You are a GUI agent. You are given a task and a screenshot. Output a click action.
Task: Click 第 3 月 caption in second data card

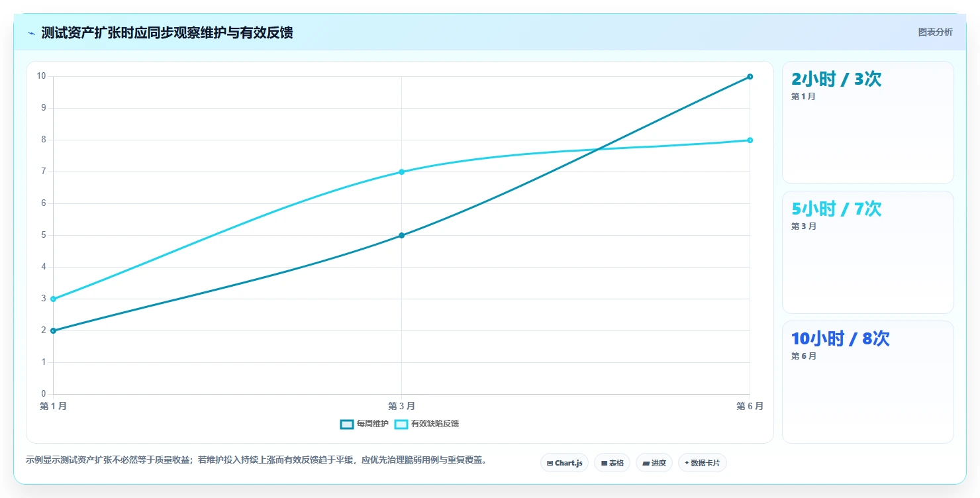803,226
